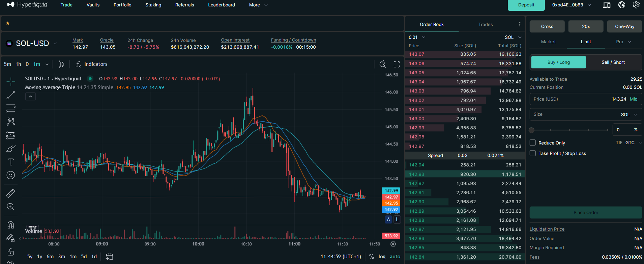Click the favorites star icon
644x264 pixels.
tap(8, 23)
